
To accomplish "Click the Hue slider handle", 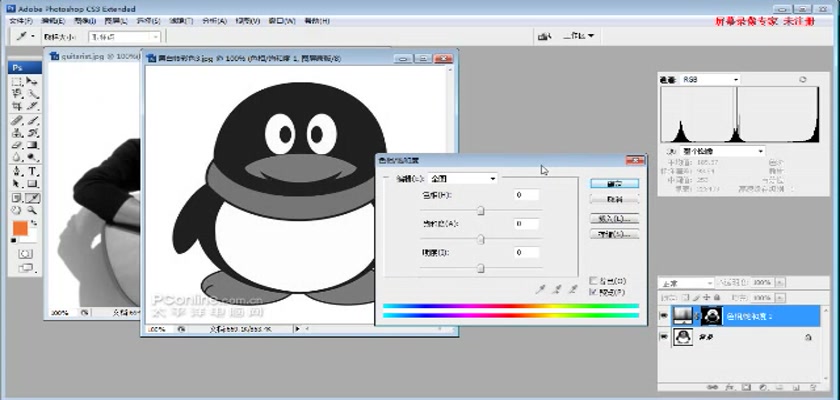I will click(481, 211).
